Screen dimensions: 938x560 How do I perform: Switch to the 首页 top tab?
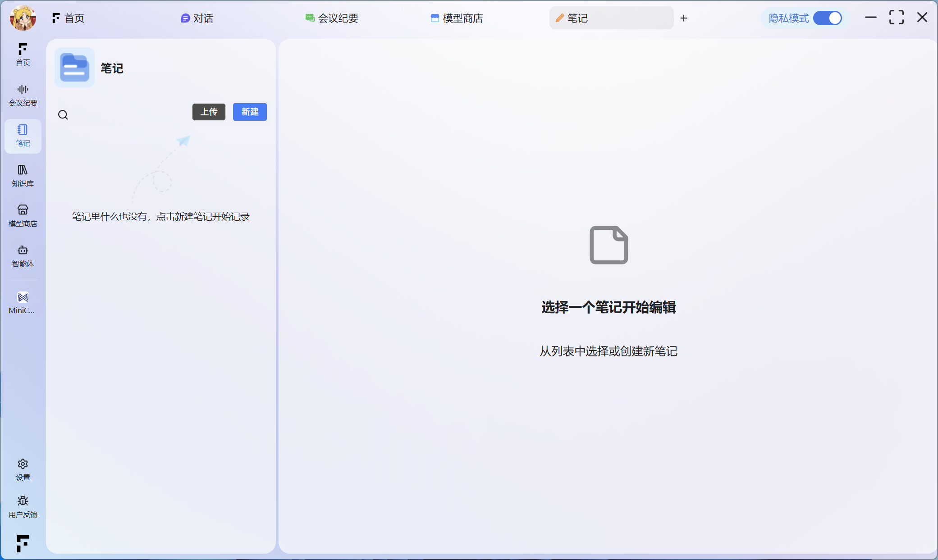point(69,18)
